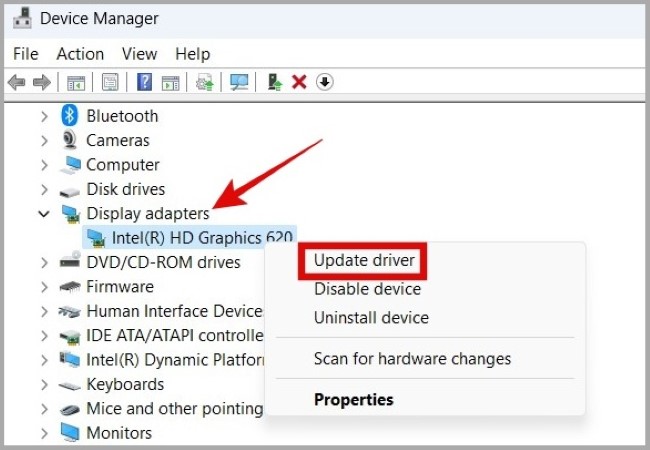Click the Human Interface Devices icon
Viewport: 650px width, 450px height.
pyautogui.click(x=70, y=312)
